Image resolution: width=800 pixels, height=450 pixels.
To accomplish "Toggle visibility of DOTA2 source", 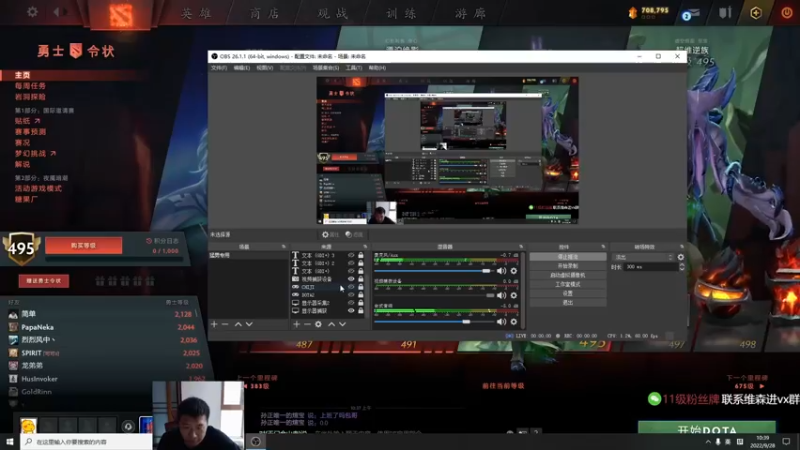I will pos(351,295).
